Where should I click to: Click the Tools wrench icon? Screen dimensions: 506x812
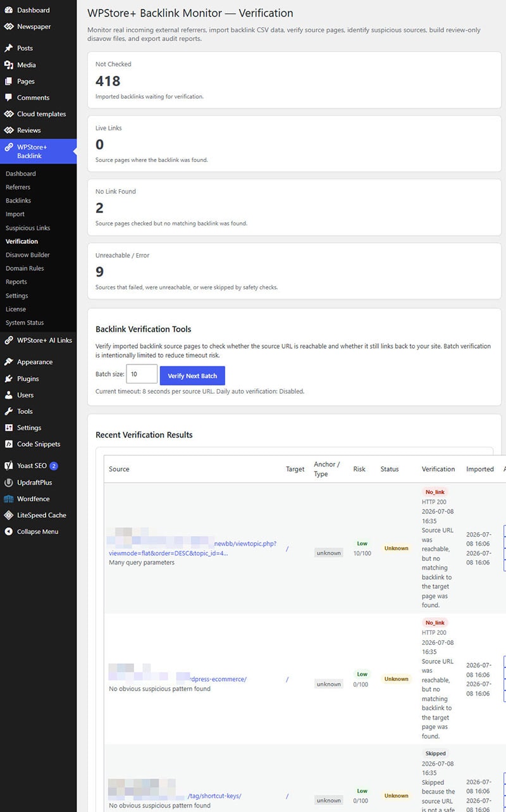tap(9, 411)
